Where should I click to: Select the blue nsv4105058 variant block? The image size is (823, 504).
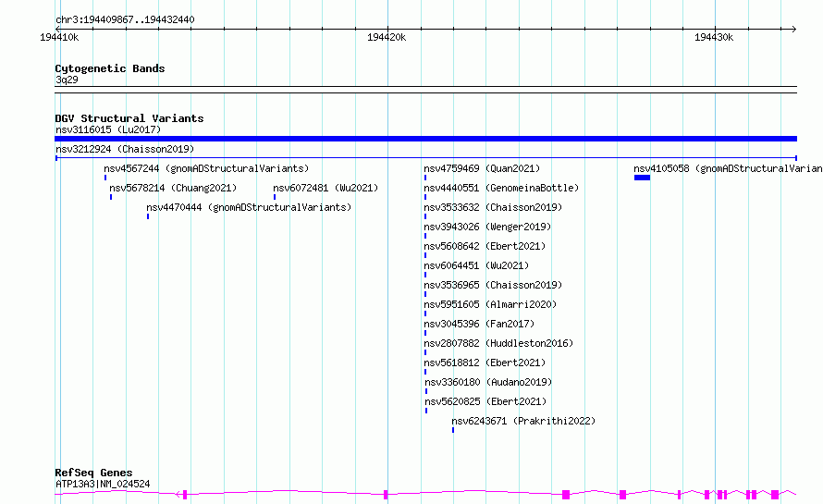coord(642,178)
